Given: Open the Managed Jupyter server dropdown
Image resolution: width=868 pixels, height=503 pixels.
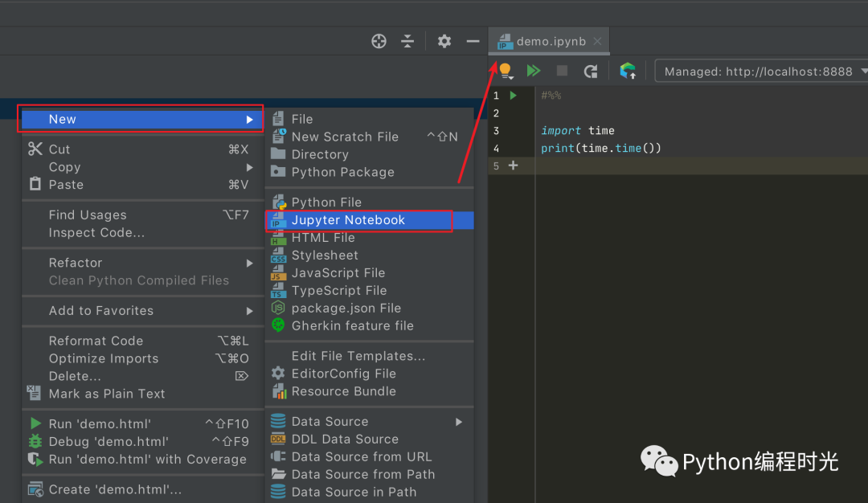Looking at the screenshot, I should point(760,72).
